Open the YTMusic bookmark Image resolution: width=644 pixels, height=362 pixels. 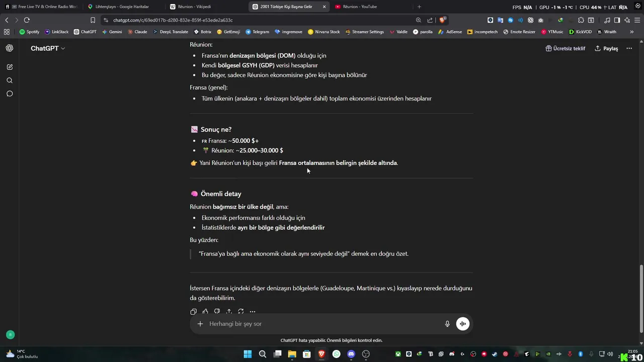[x=552, y=32]
